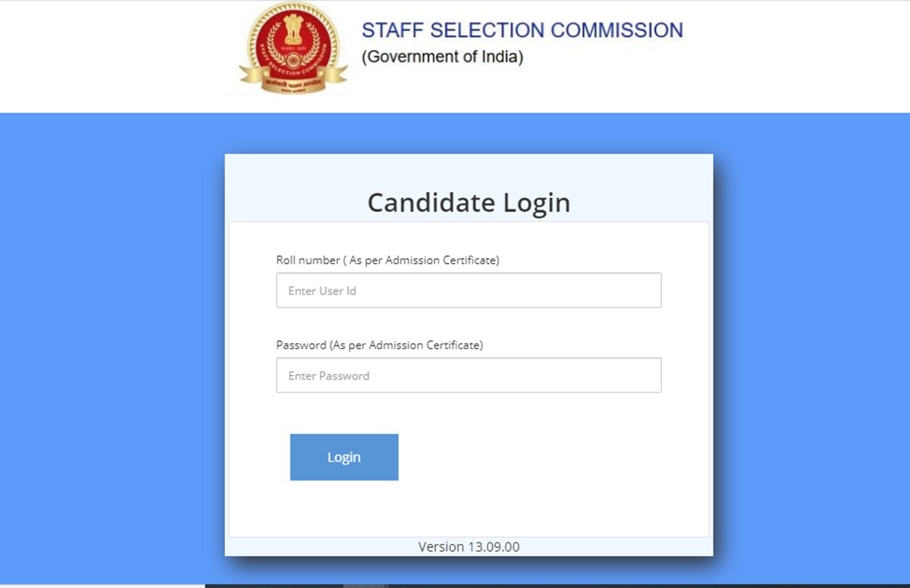Click the Password (As per Admission Certificate) label

379,345
